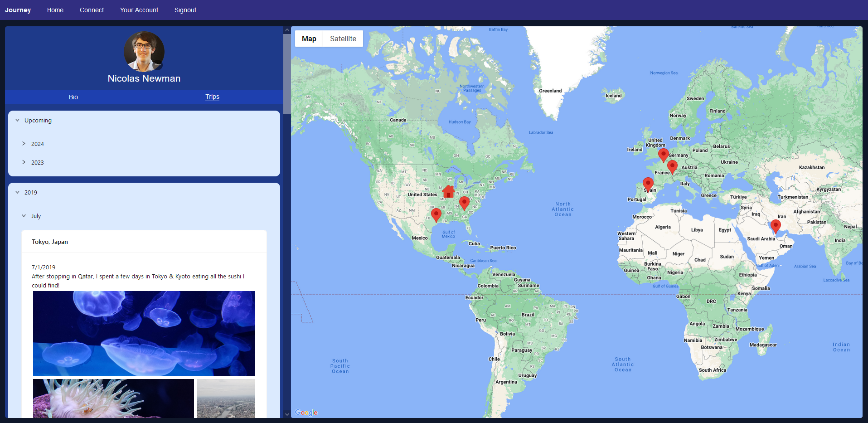Click the Saudi Arabia label on map
Screen dimensions: 868x423
coord(761,239)
